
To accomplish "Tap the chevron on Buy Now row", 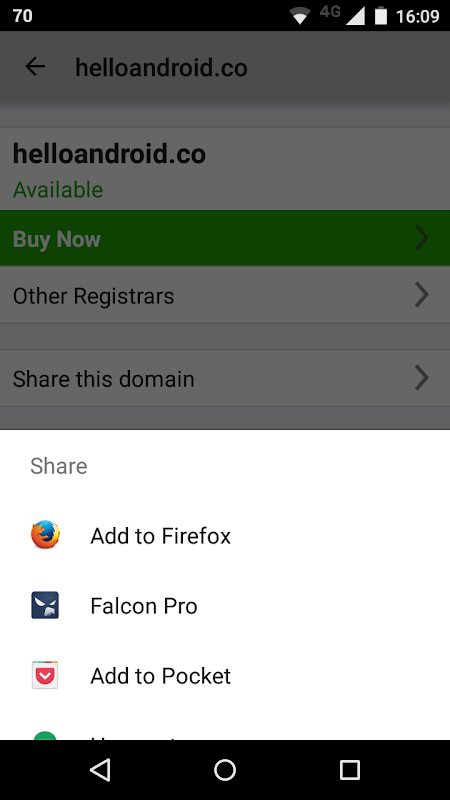I will pyautogui.click(x=421, y=238).
